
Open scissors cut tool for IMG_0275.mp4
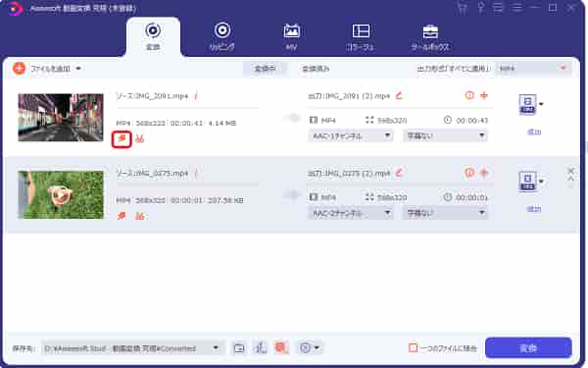tap(140, 216)
